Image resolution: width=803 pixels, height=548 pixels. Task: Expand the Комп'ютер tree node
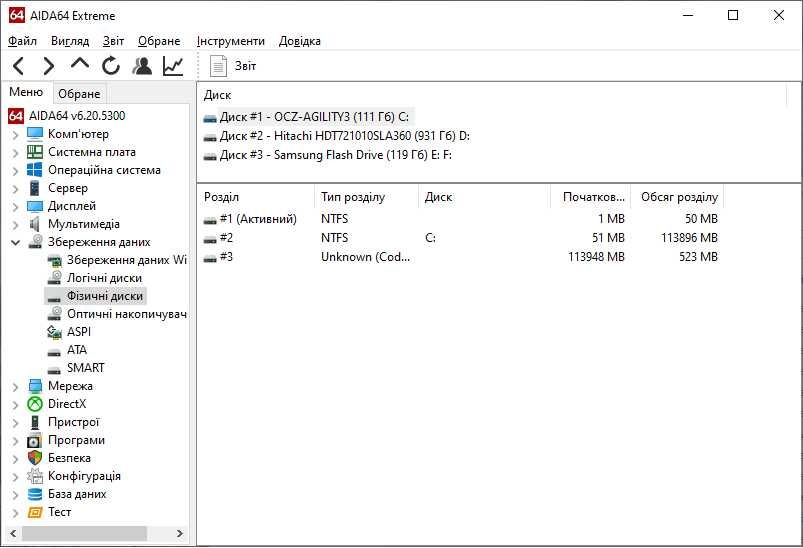click(x=15, y=135)
